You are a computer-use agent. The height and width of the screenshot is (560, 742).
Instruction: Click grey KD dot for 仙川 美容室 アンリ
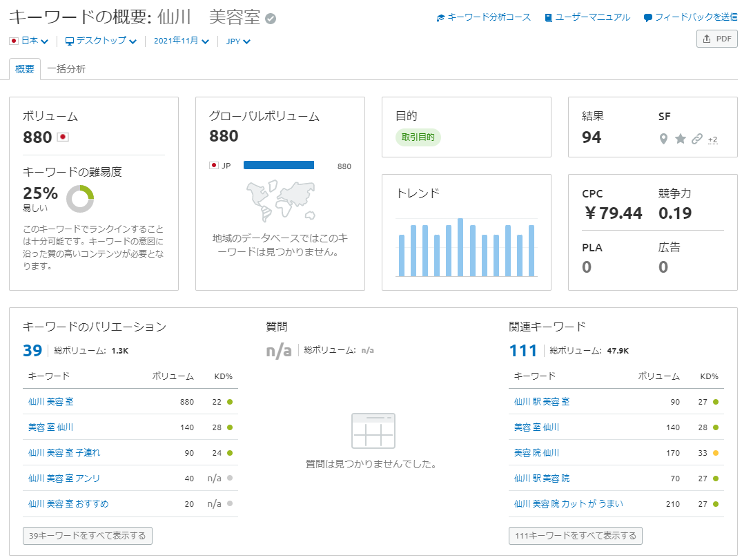230,478
